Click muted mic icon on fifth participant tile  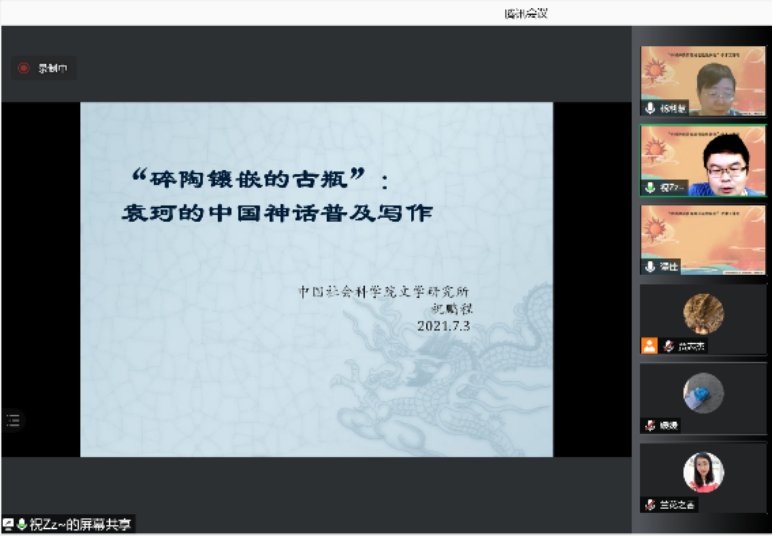650,425
